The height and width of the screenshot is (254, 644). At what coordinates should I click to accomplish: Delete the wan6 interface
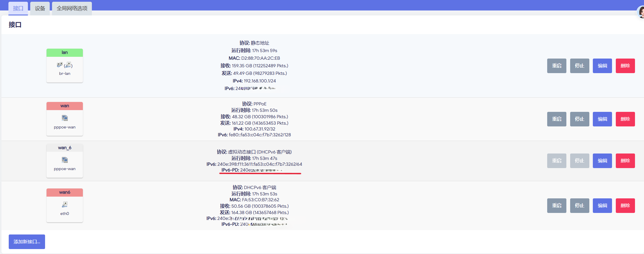[625, 206]
